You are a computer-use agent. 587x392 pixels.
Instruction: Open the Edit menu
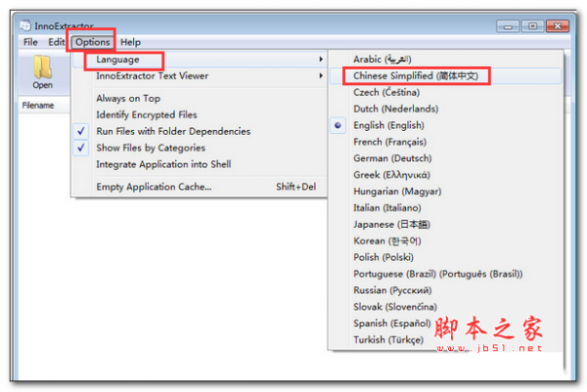click(x=56, y=42)
